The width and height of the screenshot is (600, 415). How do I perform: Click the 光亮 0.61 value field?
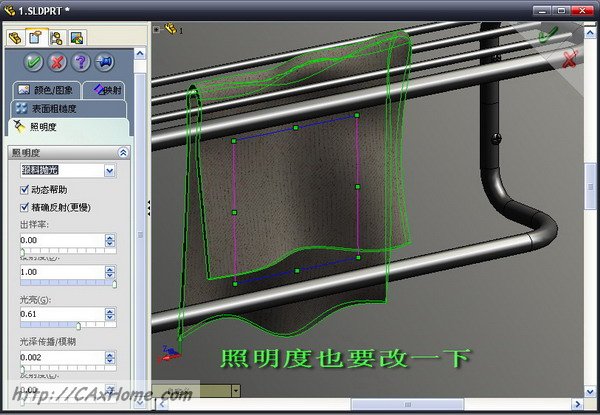(62, 314)
